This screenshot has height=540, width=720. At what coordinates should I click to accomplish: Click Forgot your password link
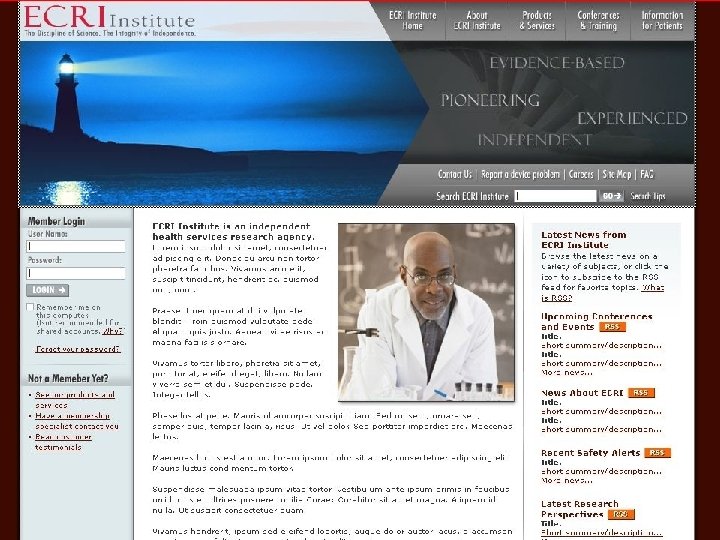point(78,349)
